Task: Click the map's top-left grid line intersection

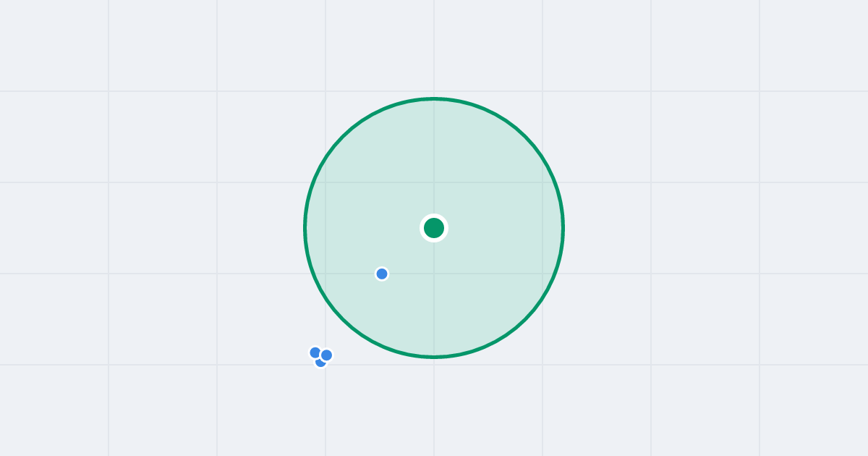Action: (109, 91)
